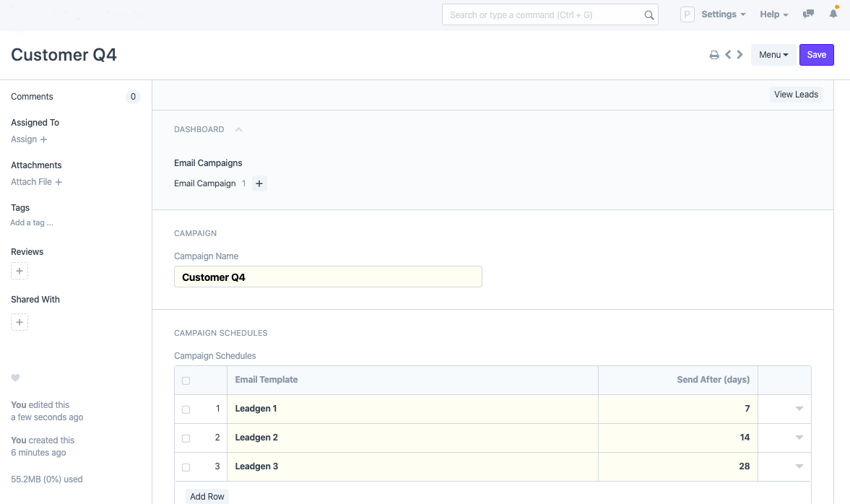The image size is (850, 504).
Task: Open the Menu dropdown
Action: 773,55
